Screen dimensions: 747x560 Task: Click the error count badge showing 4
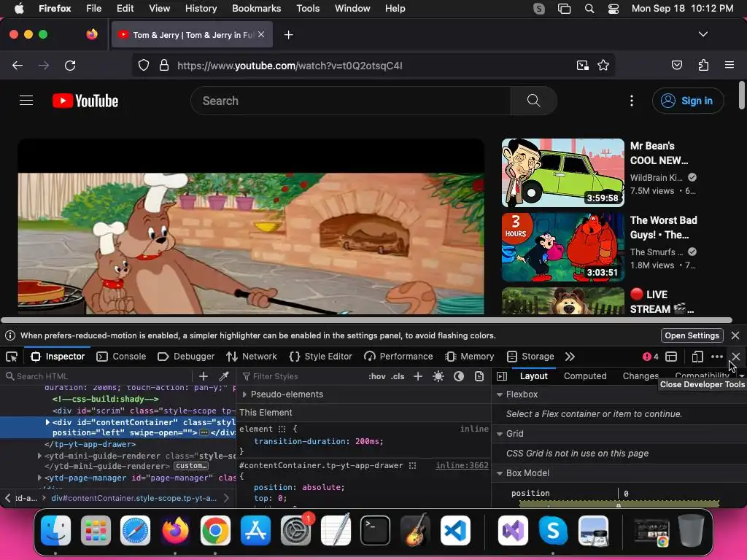pyautogui.click(x=650, y=357)
